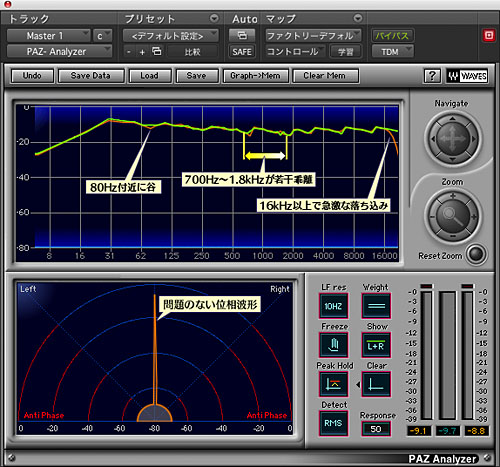Click the Freeze hand icon
Screen dimensions: 500x467
coord(333,345)
